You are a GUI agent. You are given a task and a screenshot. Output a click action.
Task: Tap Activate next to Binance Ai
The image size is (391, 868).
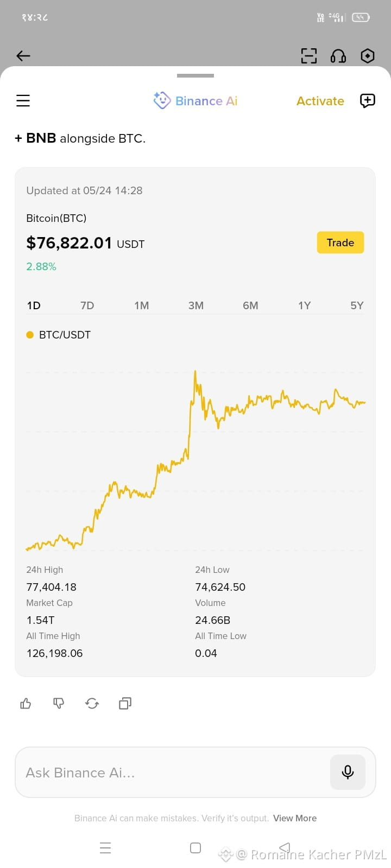point(320,101)
